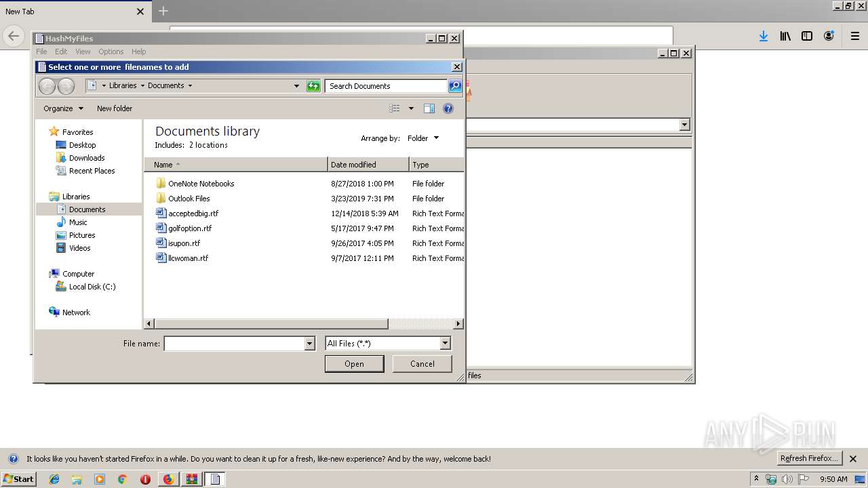Click the 2 locations link
Image resolution: width=868 pixels, height=488 pixels.
[x=208, y=145]
